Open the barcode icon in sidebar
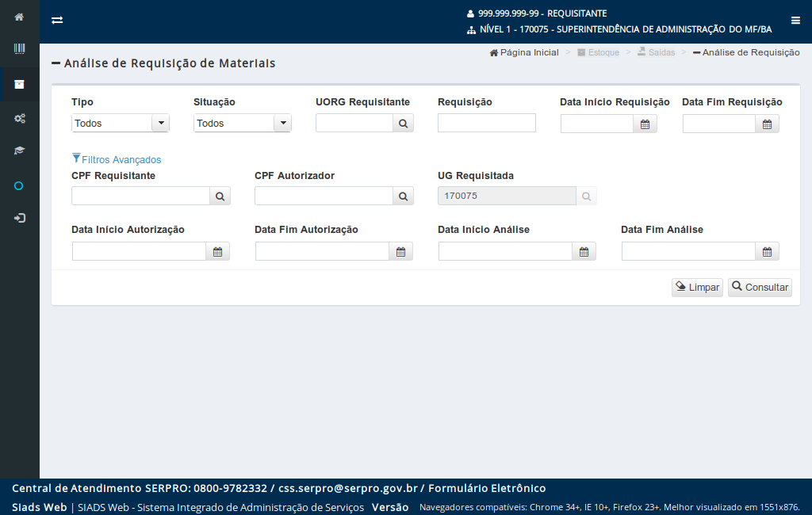 click(x=19, y=48)
